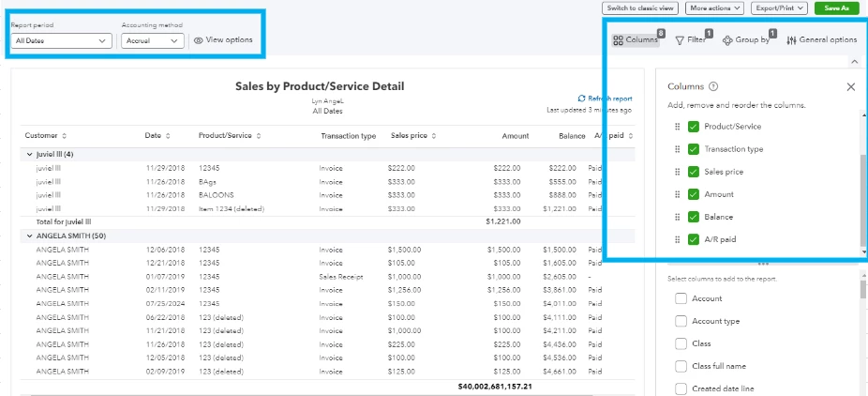Click the Transaction type column header
868x396 pixels.
tap(348, 136)
